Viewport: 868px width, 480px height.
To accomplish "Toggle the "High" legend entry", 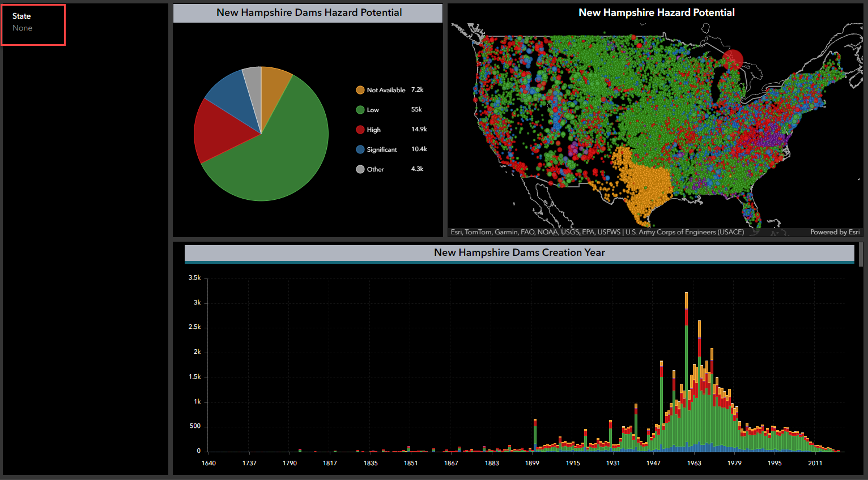I will 374,129.
